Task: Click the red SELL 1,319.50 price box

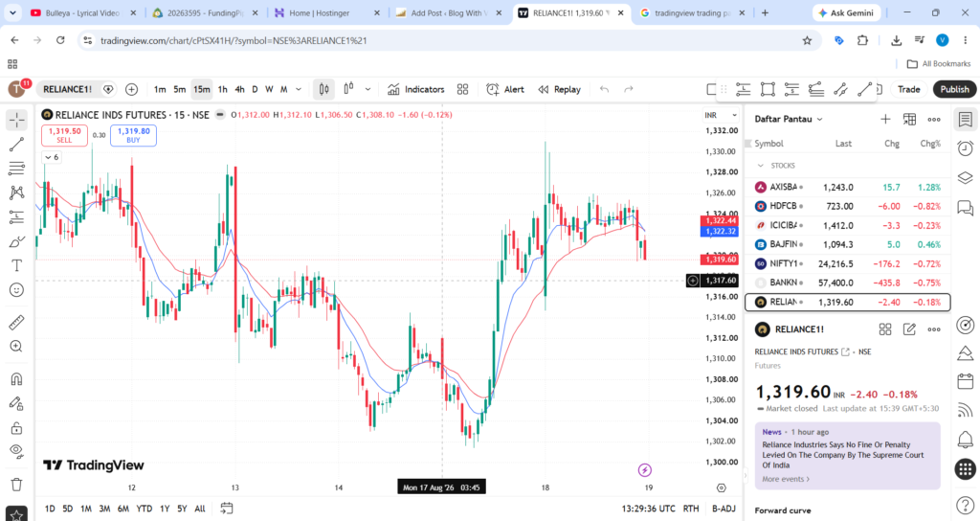Action: [x=64, y=135]
